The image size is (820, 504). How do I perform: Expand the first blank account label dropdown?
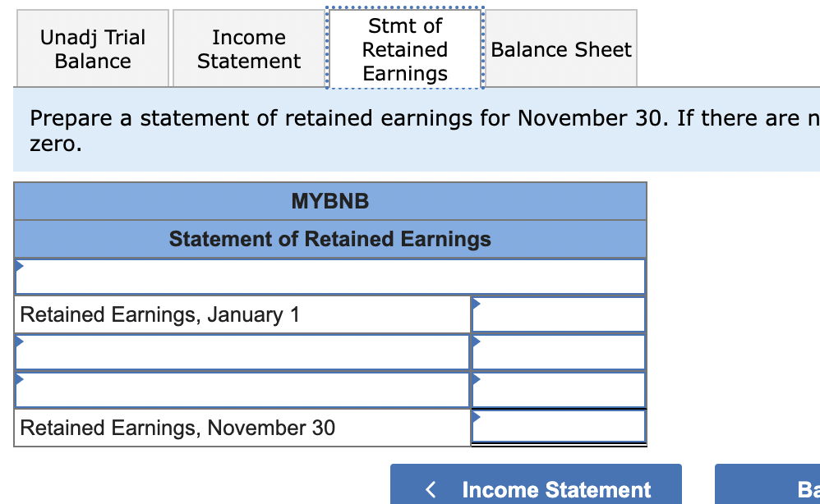click(x=242, y=352)
